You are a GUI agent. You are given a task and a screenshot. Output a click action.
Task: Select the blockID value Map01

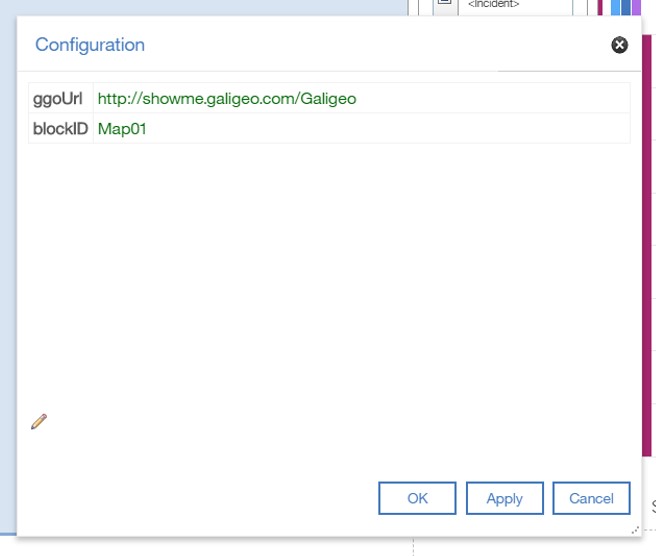(x=122, y=129)
